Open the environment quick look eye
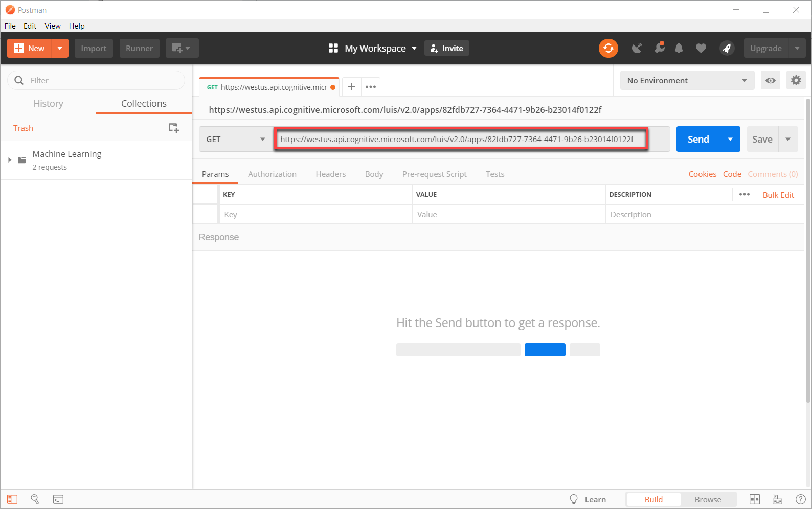Viewport: 812px width, 509px height. pos(771,80)
